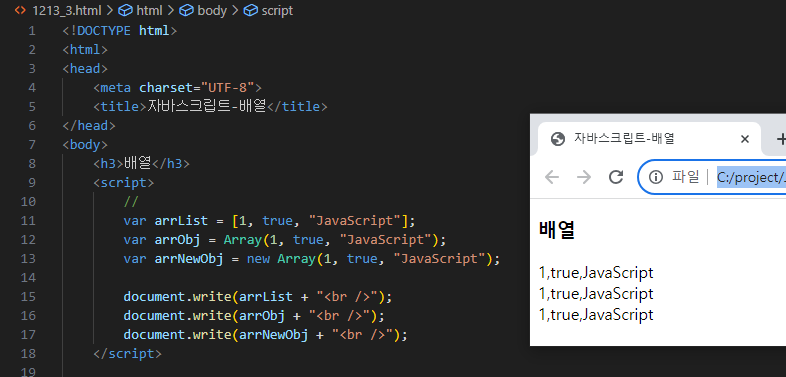Screen dimensions: 786x377
Task: Click the cube icon before body breadcrumb
Action: (186, 10)
